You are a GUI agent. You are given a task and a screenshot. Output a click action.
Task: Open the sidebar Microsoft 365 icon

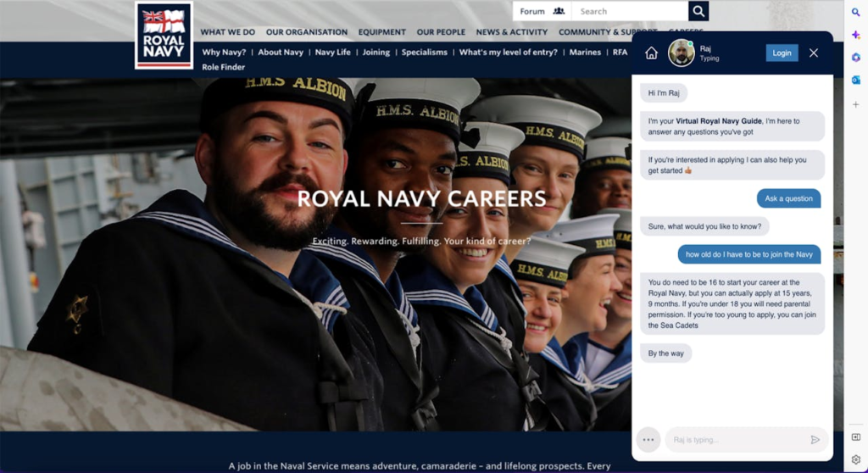point(856,58)
